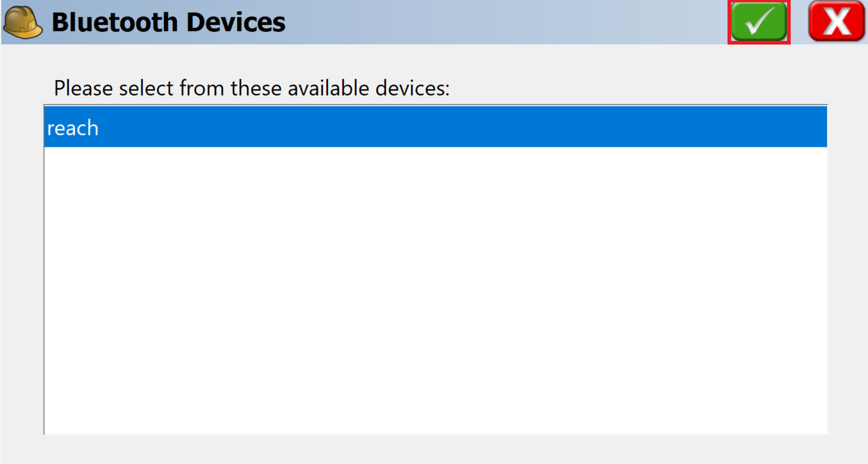Abort device selection with red X icon
This screenshot has width=868, height=464.
[837, 21]
